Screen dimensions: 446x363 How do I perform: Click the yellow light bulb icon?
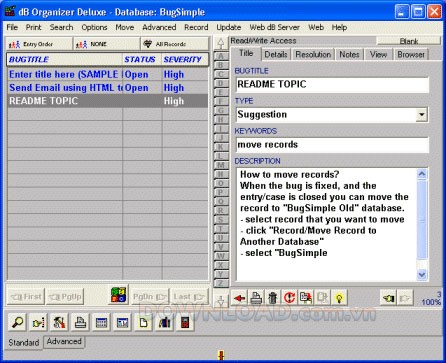tap(339, 298)
